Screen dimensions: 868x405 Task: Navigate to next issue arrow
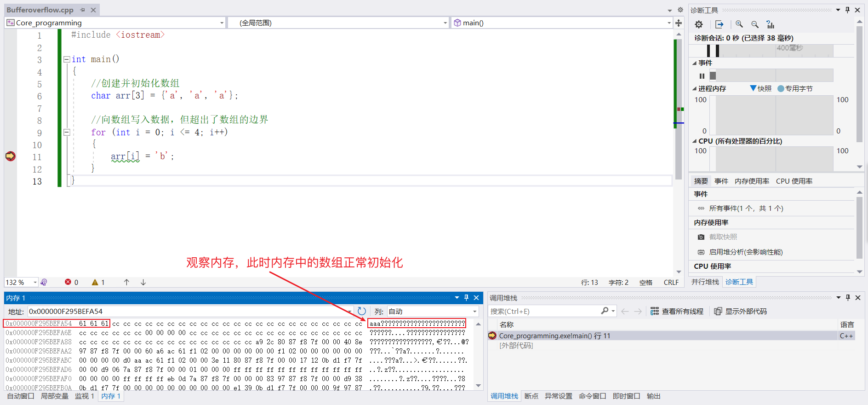click(x=143, y=282)
